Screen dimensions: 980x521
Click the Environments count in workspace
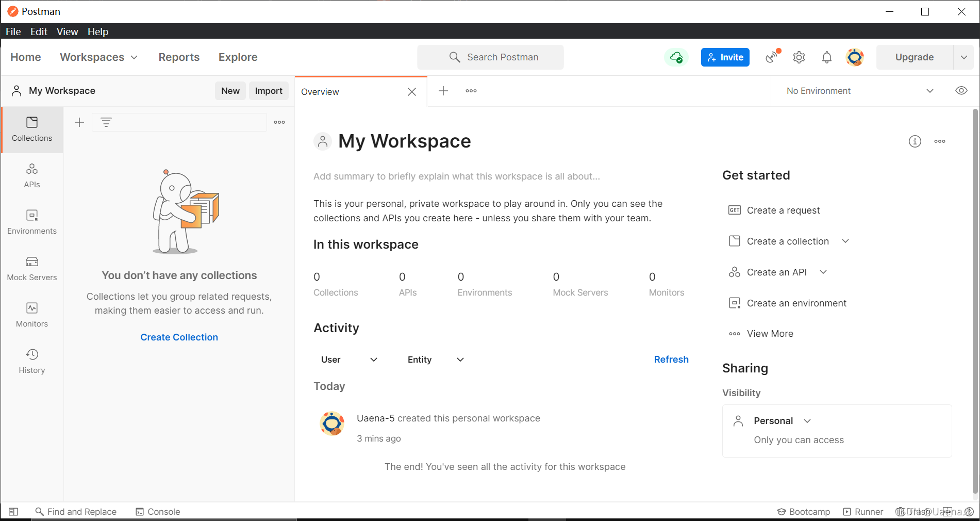click(485, 284)
